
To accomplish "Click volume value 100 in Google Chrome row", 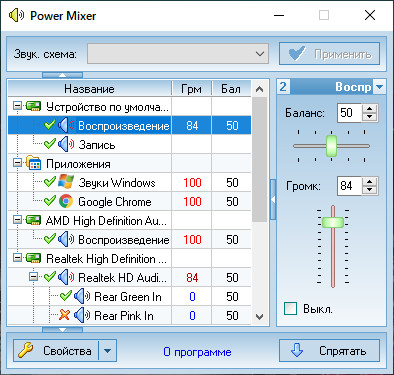I will (192, 202).
